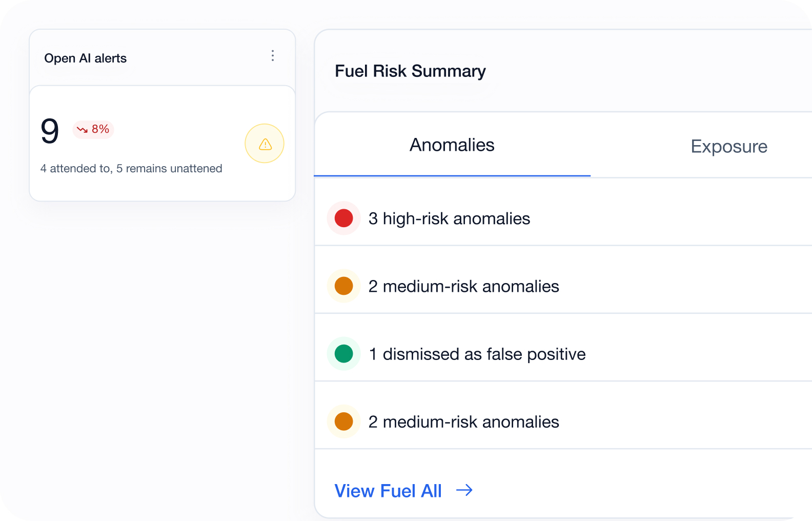Click the alert count number 9
This screenshot has height=521, width=812.
(50, 131)
